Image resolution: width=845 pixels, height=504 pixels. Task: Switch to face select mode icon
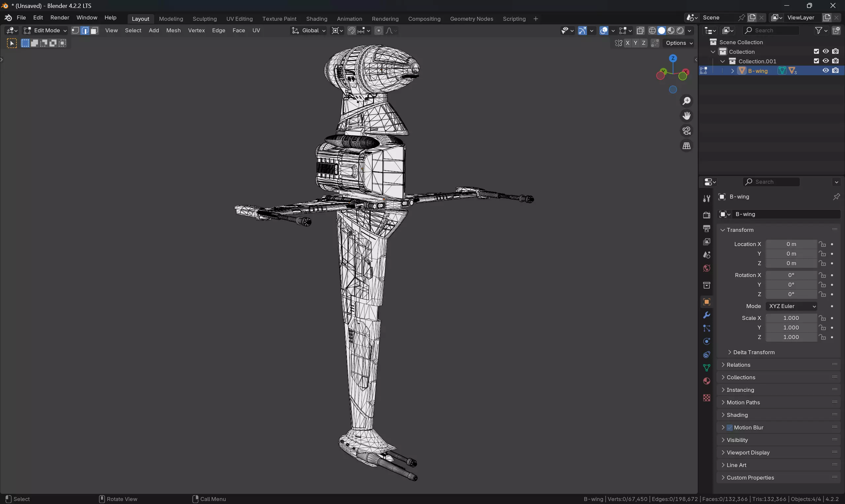(94, 31)
